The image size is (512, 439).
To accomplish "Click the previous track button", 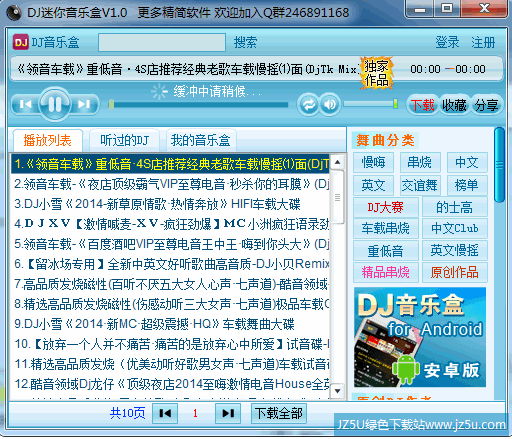I will 25,105.
